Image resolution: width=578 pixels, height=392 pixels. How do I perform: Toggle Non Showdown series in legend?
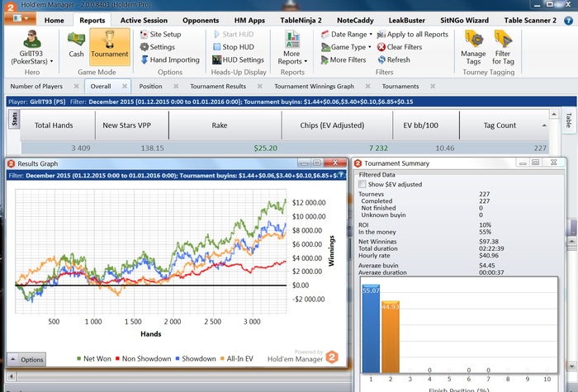point(144,358)
